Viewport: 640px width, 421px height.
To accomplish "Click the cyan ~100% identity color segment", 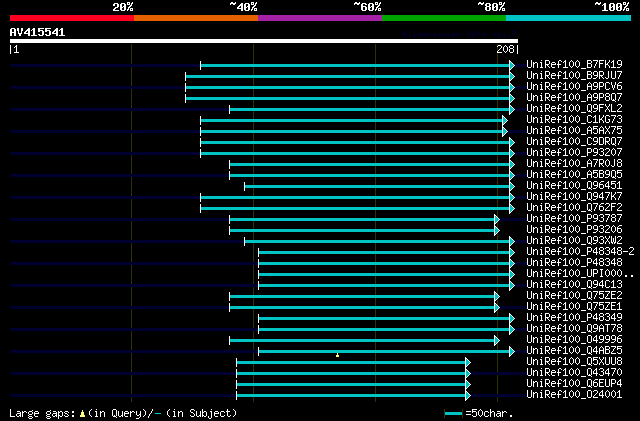I will 569,18.
